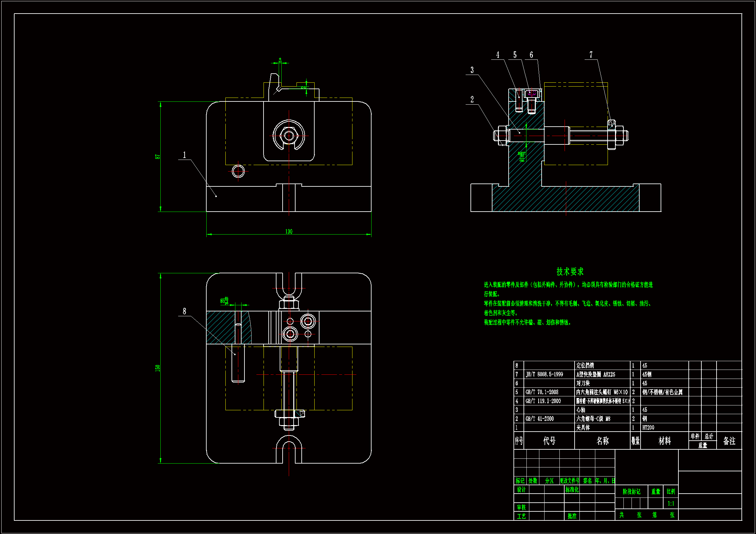Click part balloon number 8
The image size is (756, 534).
[184, 311]
